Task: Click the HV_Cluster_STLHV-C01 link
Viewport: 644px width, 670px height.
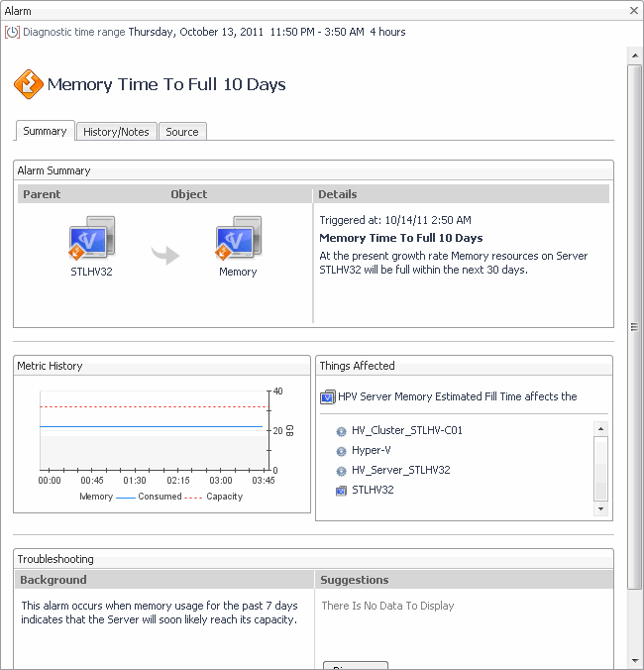Action: pos(407,431)
